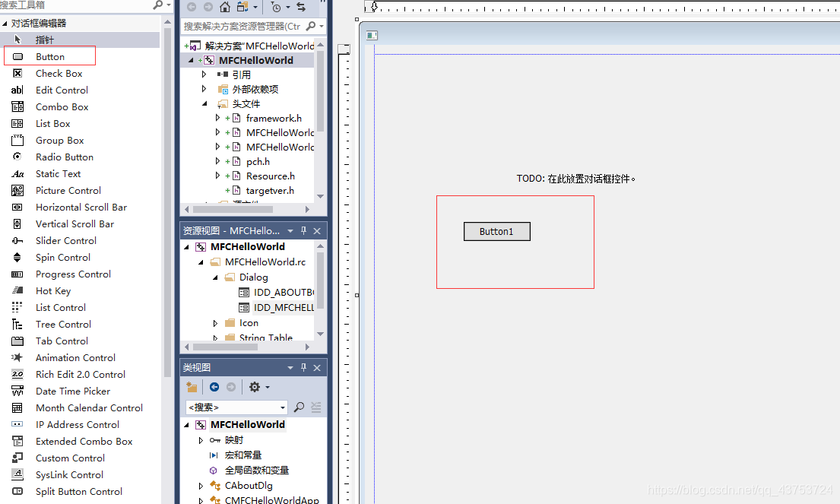Pin the Class View (类视图) panel

(304, 367)
